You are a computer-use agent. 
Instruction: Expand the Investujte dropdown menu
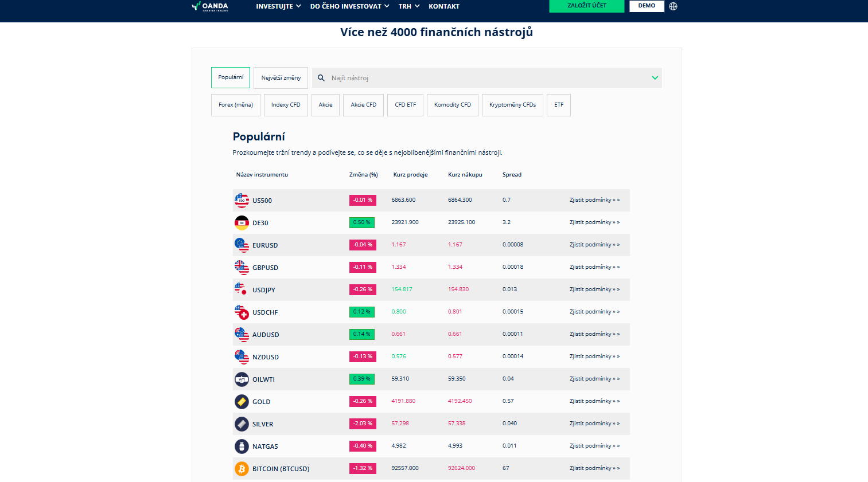point(278,6)
